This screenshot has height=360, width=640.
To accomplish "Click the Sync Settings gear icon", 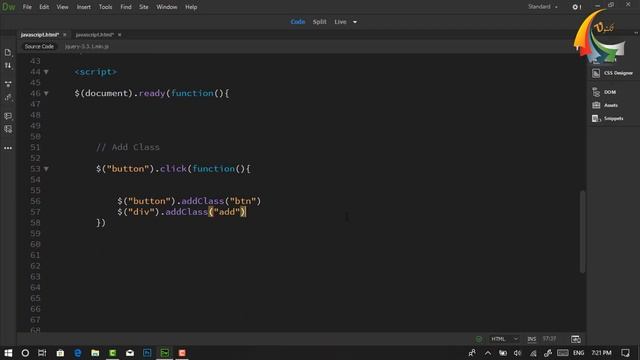I will pos(576,7).
